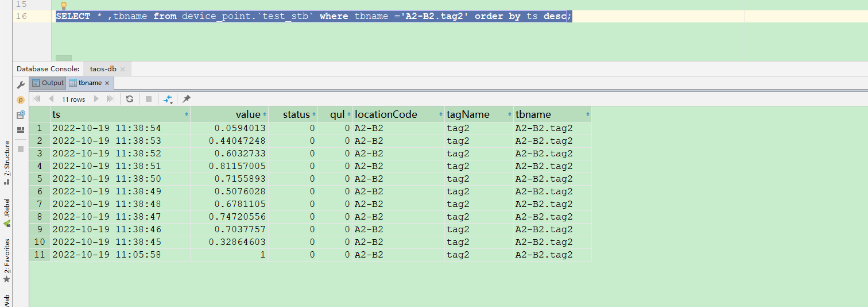This screenshot has height=307, width=868.
Task: Click the tbname cell A2-B2.tag2 in row 5
Action: tap(552, 179)
